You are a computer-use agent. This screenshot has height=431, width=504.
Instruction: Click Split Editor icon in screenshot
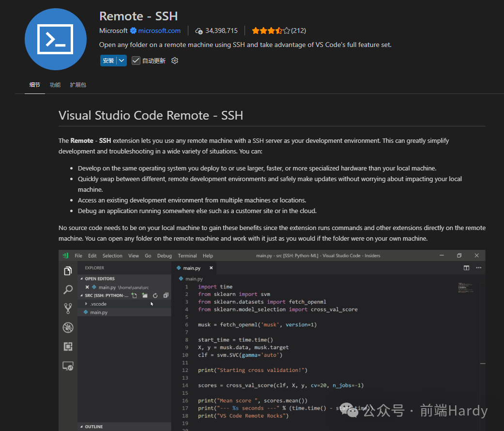pos(466,268)
